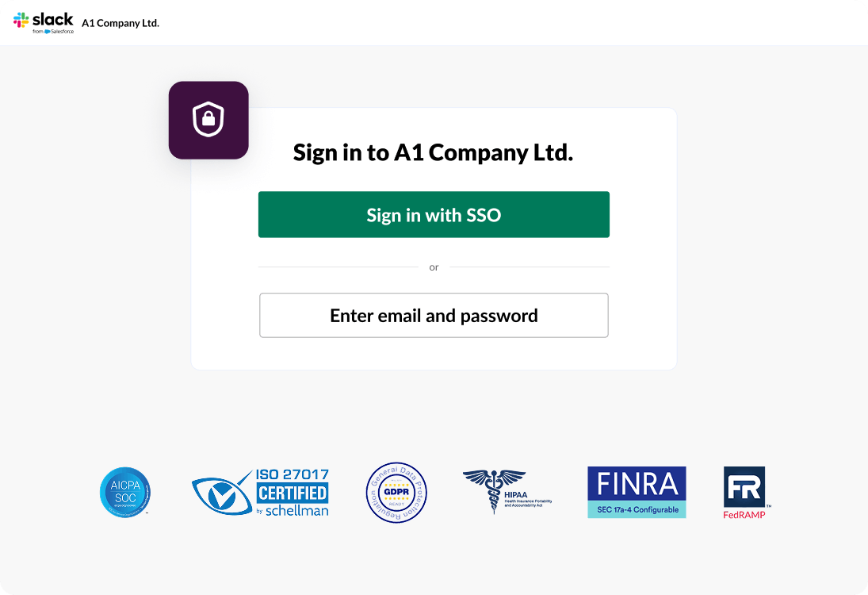The image size is (868, 595).
Task: Click the red FedRAMP text
Action: coord(744,514)
